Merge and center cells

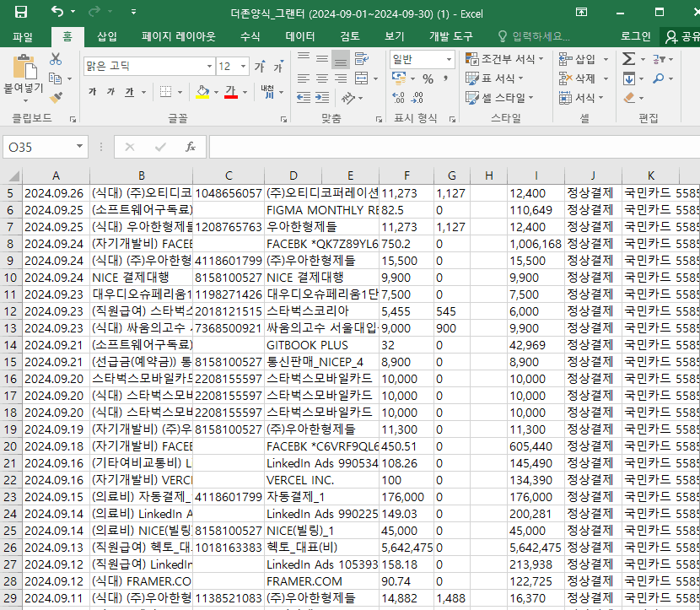[362, 78]
